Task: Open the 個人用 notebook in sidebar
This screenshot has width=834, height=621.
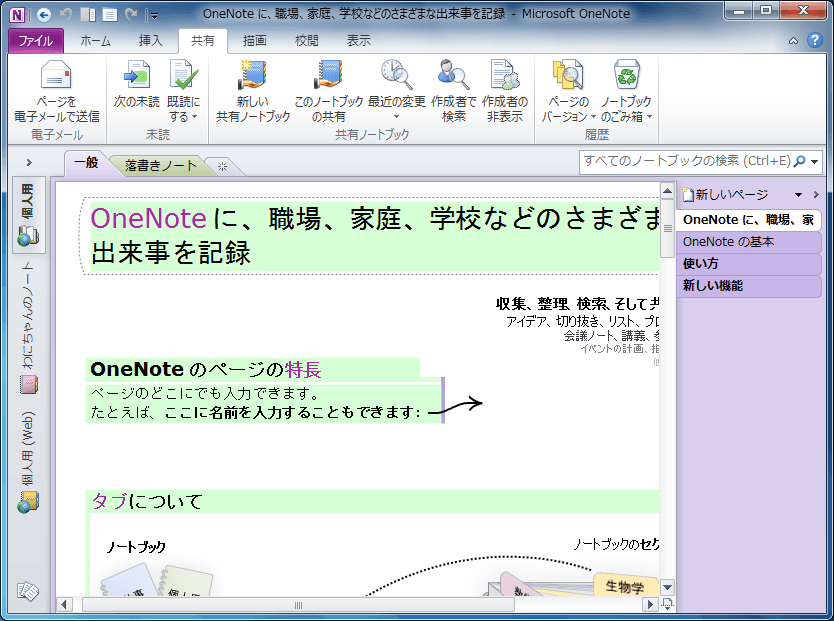Action: coord(29,215)
